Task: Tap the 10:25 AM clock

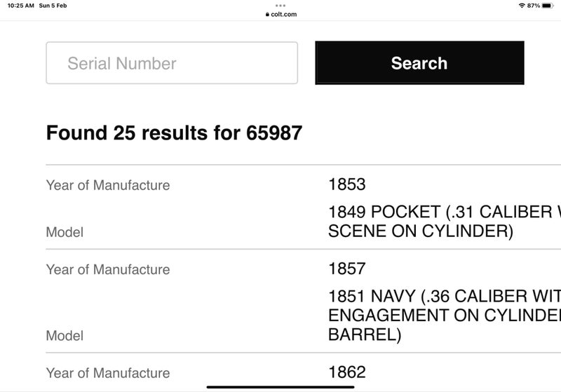Action: [21, 6]
